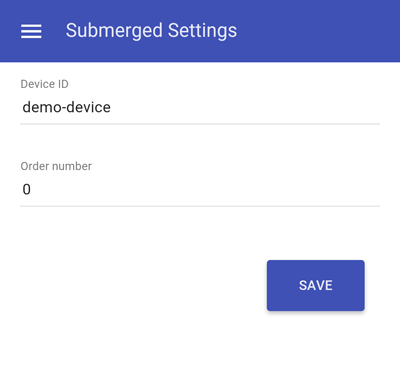Click the word Settings in the header

point(202,31)
